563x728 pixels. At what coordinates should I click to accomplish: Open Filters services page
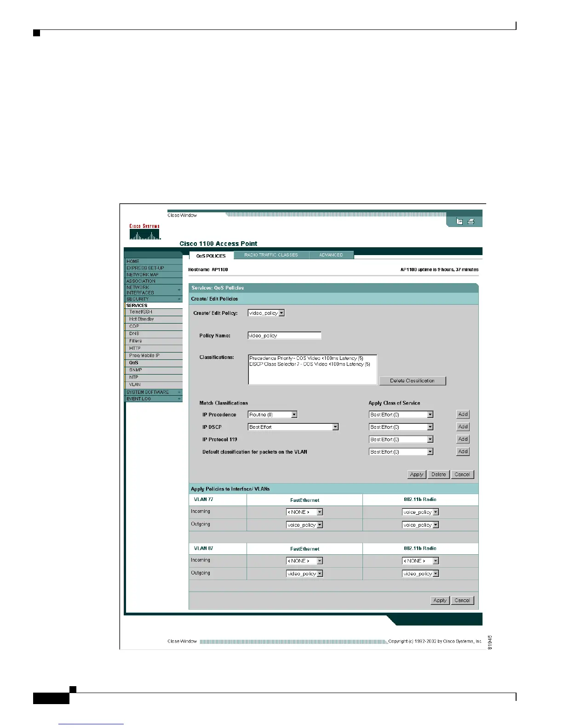pos(154,341)
